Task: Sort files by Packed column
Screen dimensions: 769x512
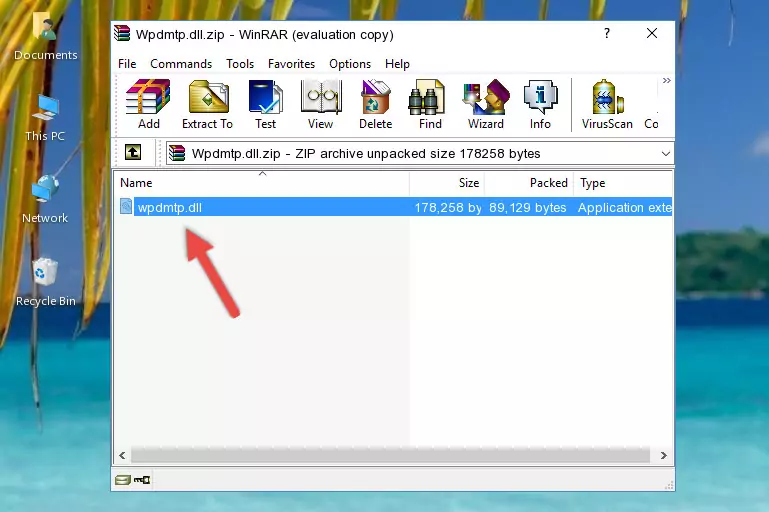Action: point(529,183)
